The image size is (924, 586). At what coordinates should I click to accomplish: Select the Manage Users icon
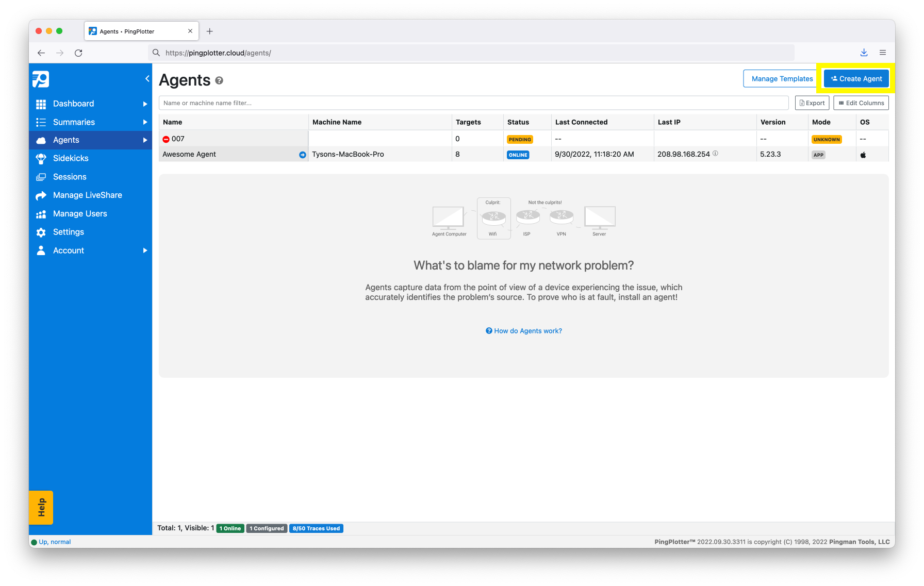[41, 213]
